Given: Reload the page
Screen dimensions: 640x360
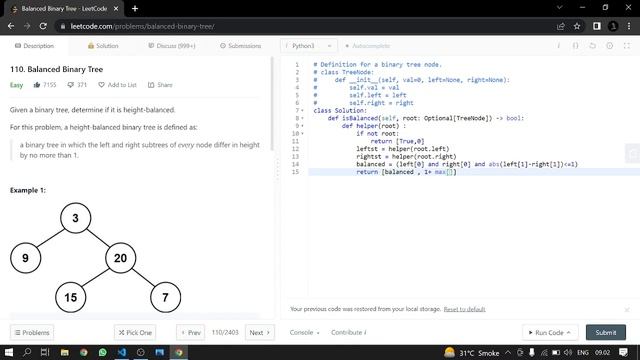Looking at the screenshot, I should point(43,26).
